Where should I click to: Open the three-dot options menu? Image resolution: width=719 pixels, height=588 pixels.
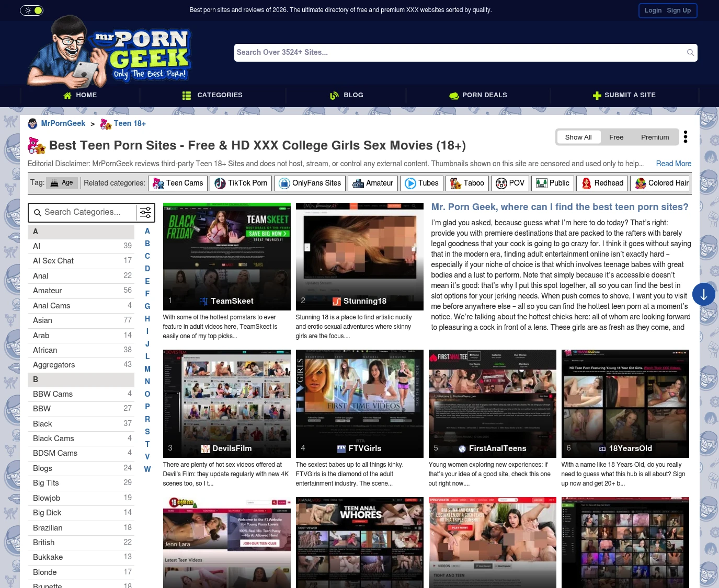(686, 137)
